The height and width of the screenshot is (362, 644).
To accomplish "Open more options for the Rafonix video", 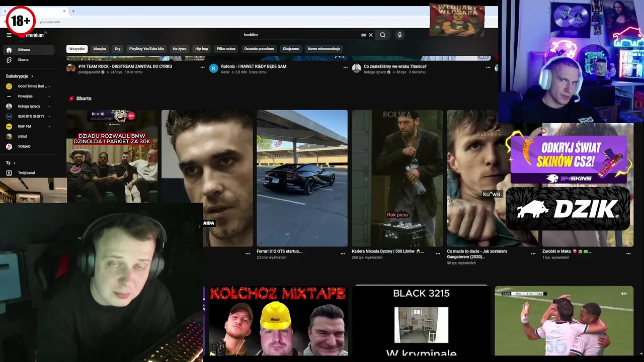I will pos(345,67).
